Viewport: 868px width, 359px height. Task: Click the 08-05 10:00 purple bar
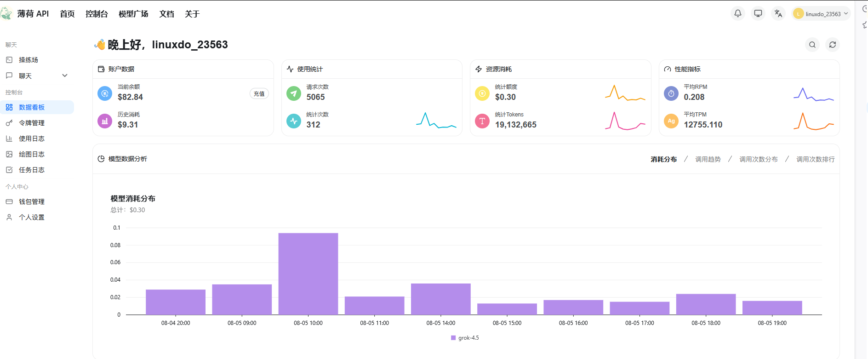tap(308, 274)
